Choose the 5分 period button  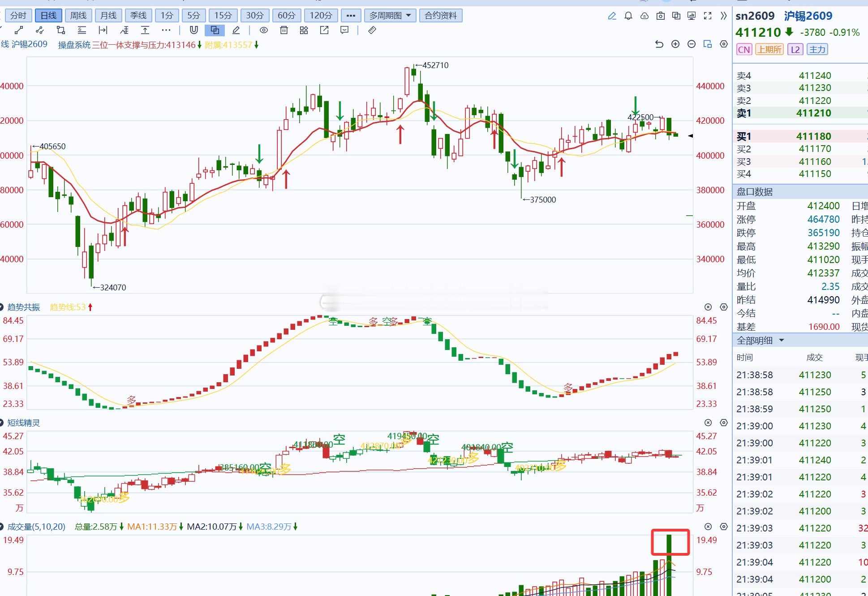(x=193, y=16)
